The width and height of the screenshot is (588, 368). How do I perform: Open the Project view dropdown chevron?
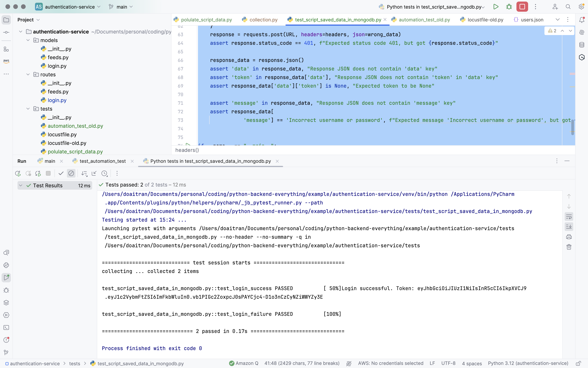pyautogui.click(x=38, y=20)
